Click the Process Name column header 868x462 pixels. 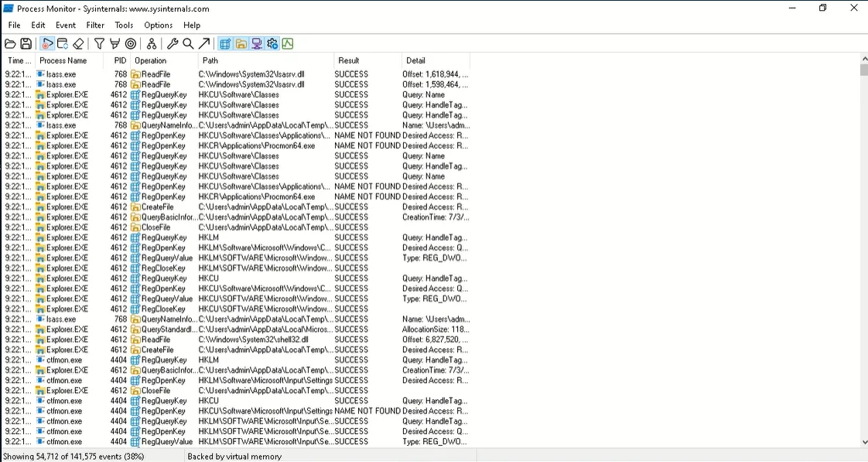(69, 60)
